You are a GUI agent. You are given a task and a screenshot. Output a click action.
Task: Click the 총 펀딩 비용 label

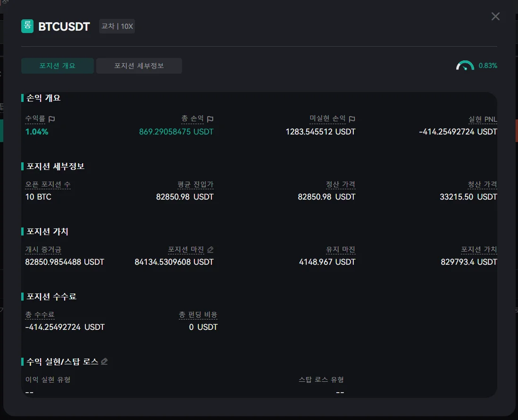click(198, 314)
